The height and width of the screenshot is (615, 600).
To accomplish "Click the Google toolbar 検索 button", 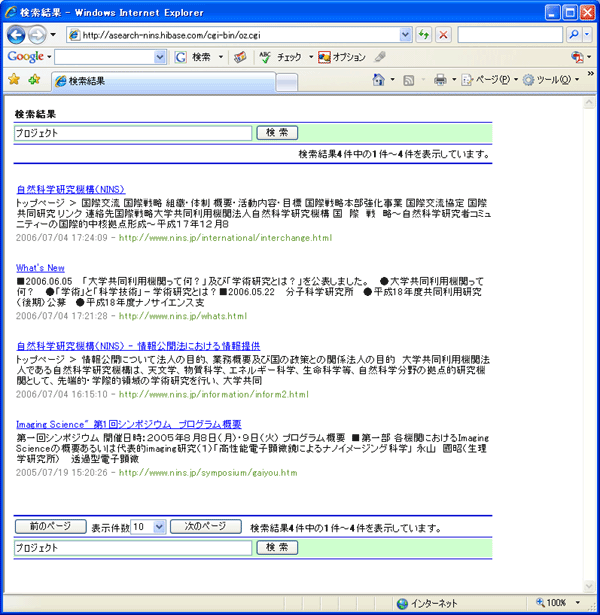I will pyautogui.click(x=193, y=57).
